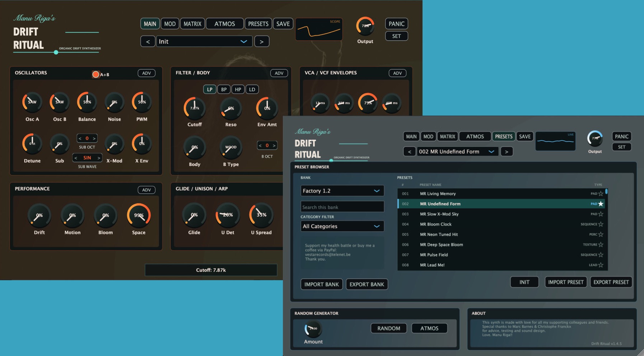The width and height of the screenshot is (644, 356).
Task: Select next SUB WAVE shape arrow
Action: pos(99,158)
